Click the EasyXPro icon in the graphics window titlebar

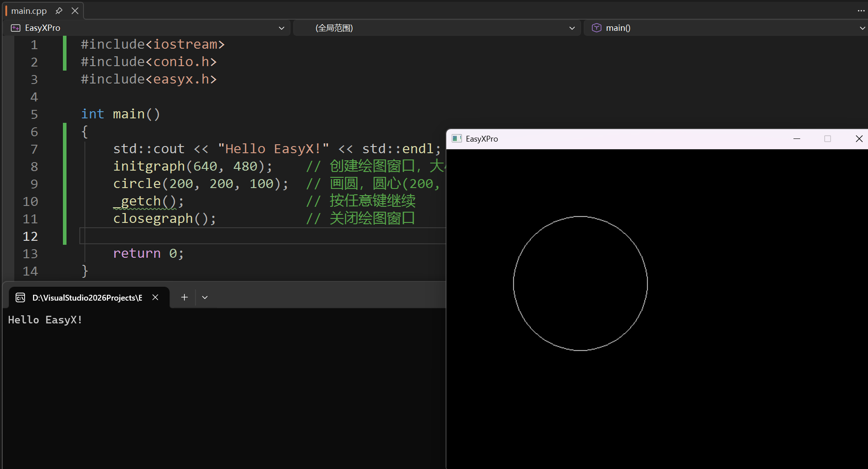click(457, 138)
